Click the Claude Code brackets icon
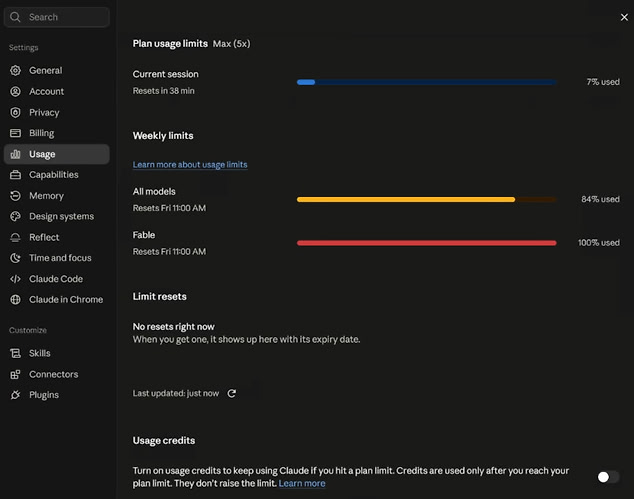The image size is (634, 499). pyautogui.click(x=15, y=279)
